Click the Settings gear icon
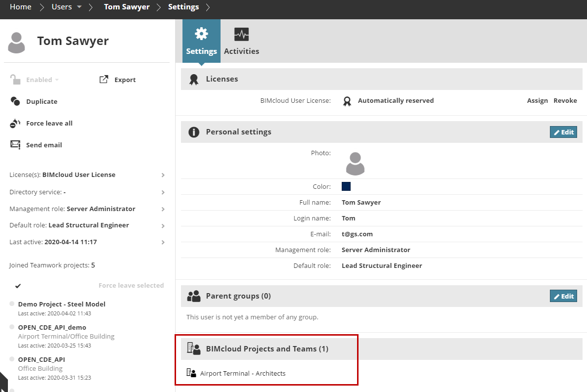The height and width of the screenshot is (392, 587). [x=201, y=34]
